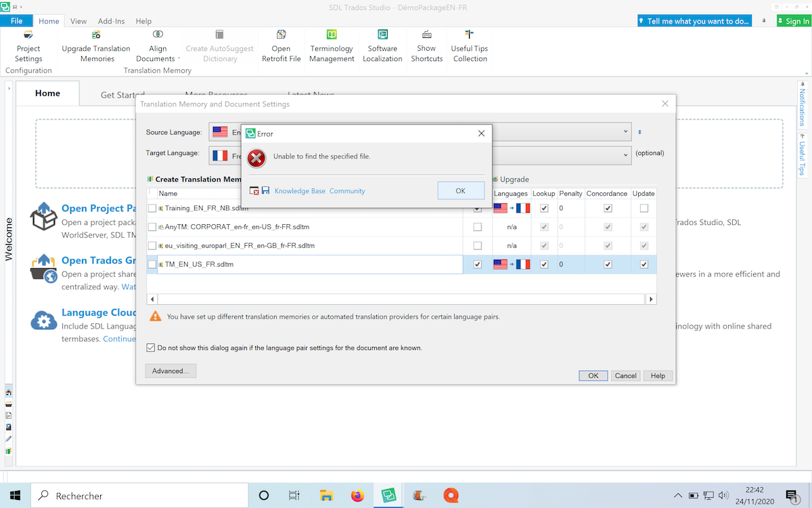
Task: Click the horizontal scrollbar right arrow
Action: (651, 299)
